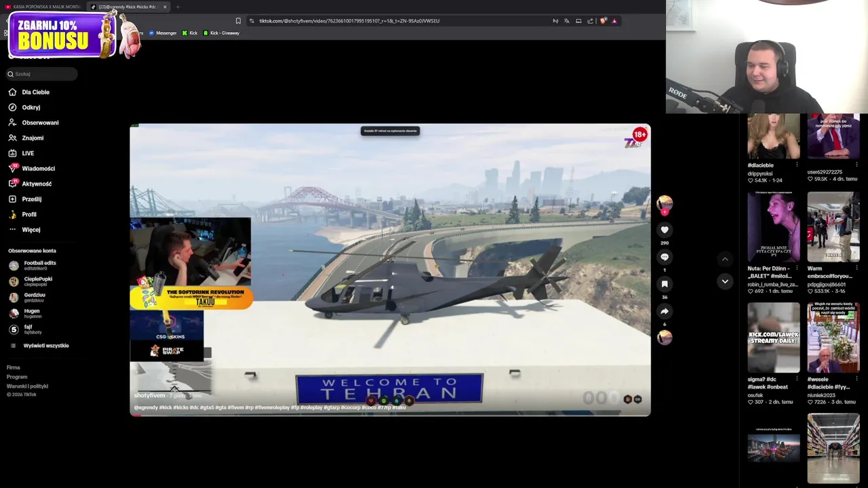Save video with bookmark icon
868x488 pixels.
coord(665,284)
